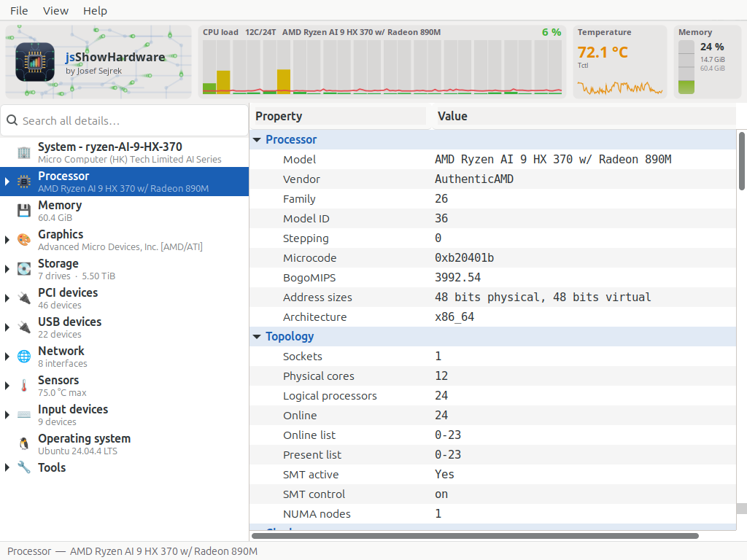The image size is (747, 560).
Task: Select the Memory 60.4 GiB entry
Action: click(x=124, y=211)
